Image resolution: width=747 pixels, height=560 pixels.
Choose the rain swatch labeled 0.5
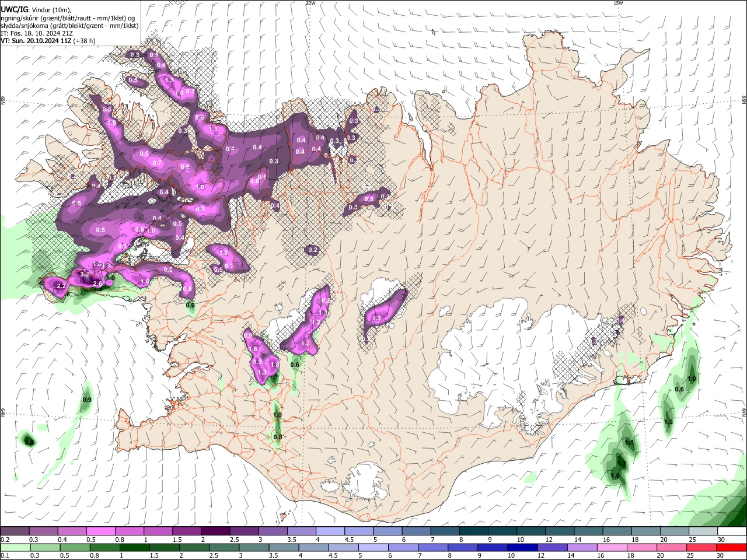tap(75, 547)
